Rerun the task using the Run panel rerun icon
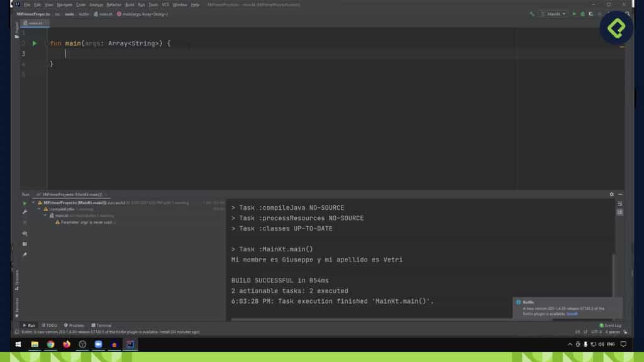 tap(25, 204)
